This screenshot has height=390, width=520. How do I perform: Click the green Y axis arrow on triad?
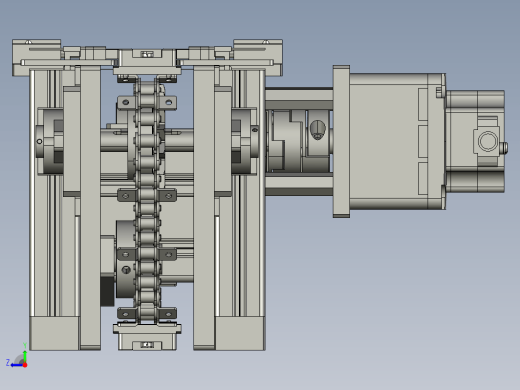tap(25, 355)
